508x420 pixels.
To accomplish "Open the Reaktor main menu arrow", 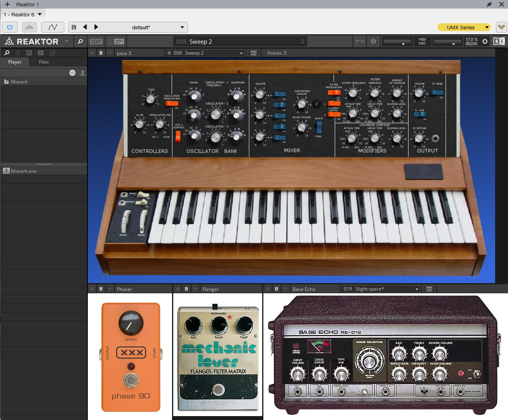I will pos(66,41).
